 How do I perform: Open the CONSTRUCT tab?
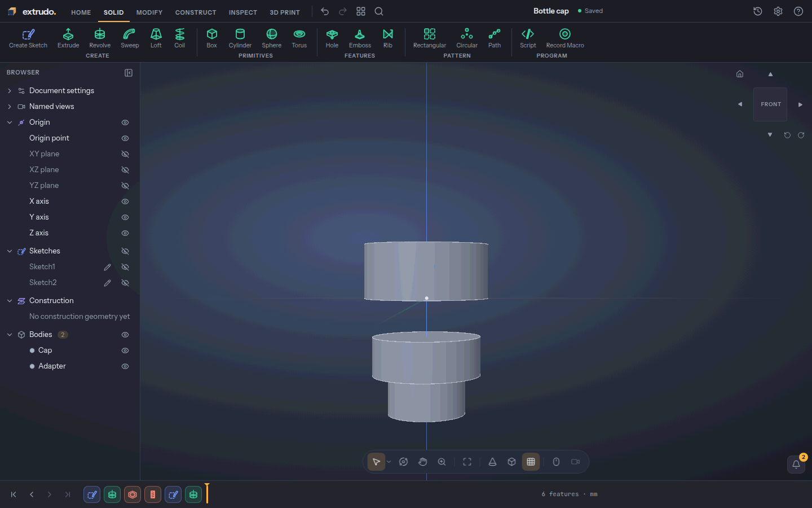coord(196,12)
